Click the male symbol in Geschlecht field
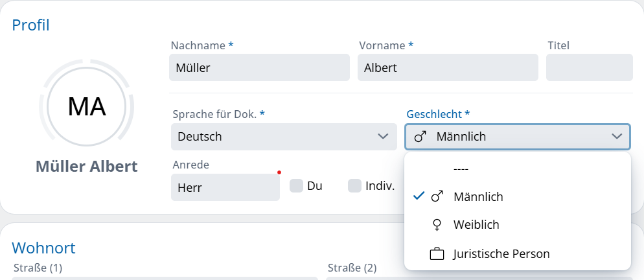The height and width of the screenshot is (280, 644). tap(420, 137)
